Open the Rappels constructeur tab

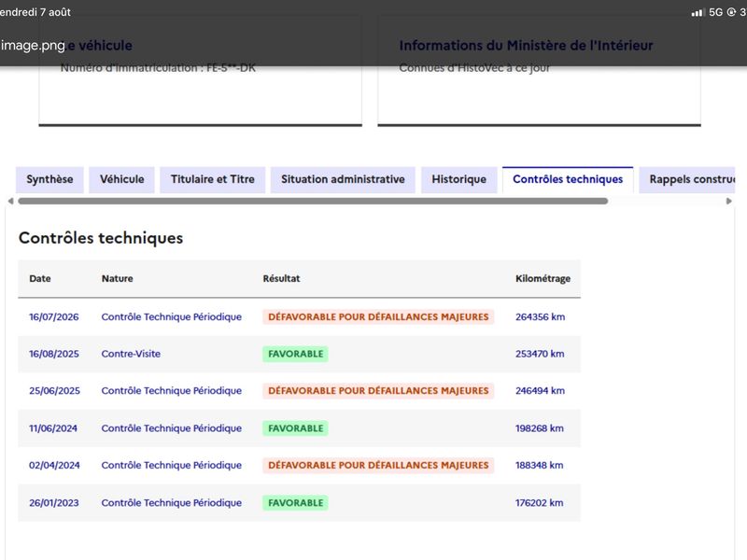pyautogui.click(x=687, y=179)
